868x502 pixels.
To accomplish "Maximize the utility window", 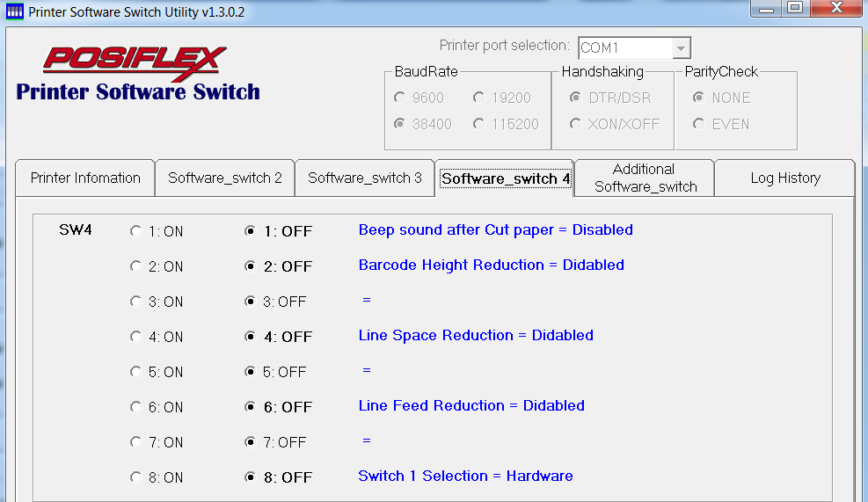I will [795, 9].
